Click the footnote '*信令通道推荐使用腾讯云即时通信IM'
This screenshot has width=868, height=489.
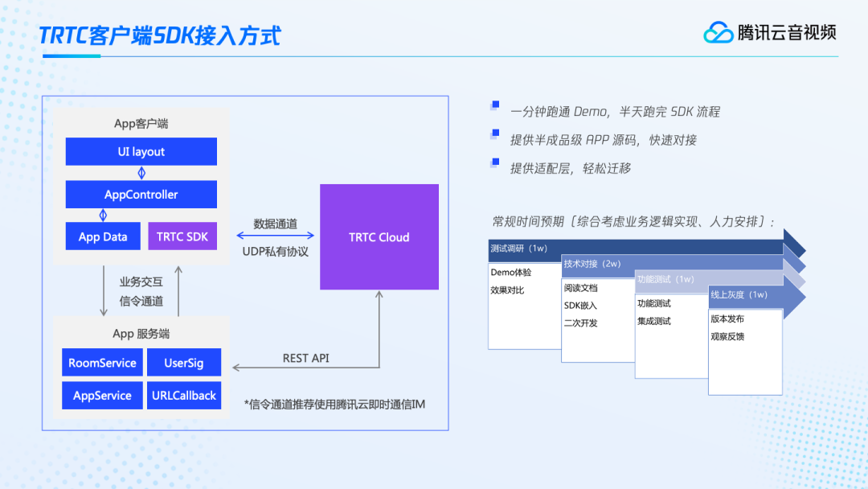334,405
